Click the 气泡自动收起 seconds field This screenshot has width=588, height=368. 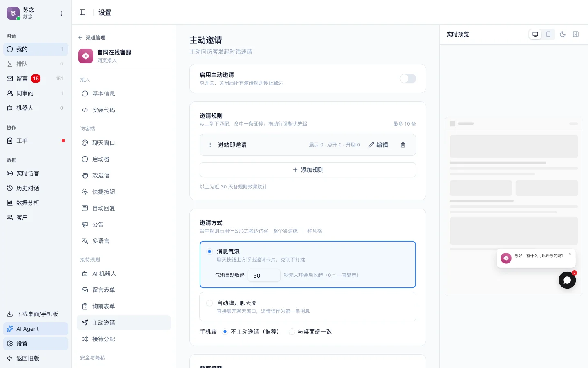click(264, 275)
